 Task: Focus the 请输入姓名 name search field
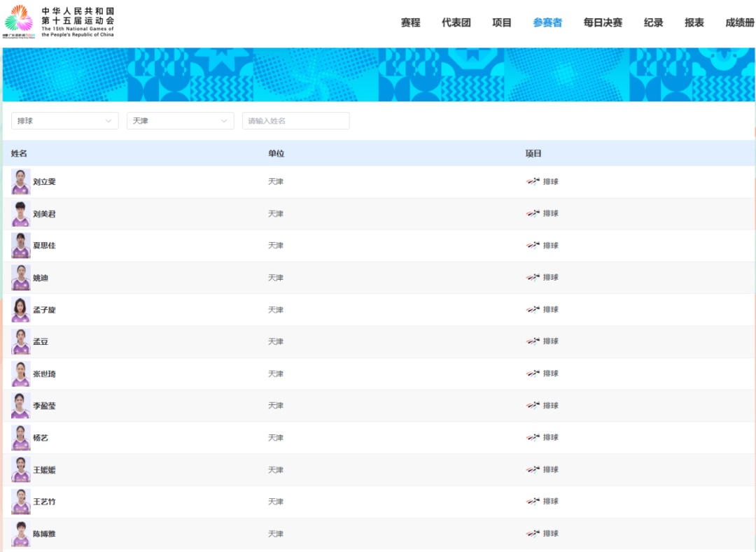pyautogui.click(x=295, y=121)
